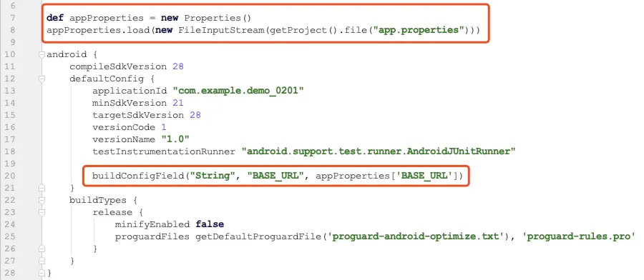Click versionCode value 1
The image size is (644, 280).
pos(163,127)
